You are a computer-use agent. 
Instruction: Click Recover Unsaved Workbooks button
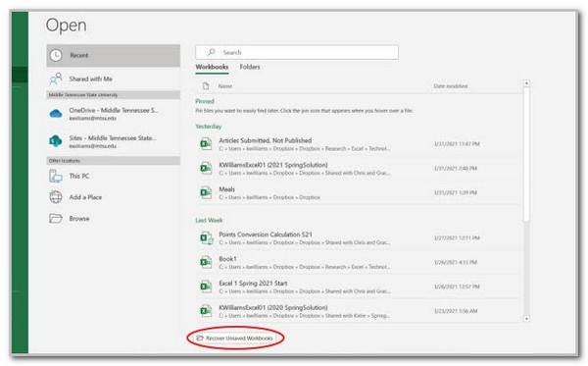pyautogui.click(x=235, y=339)
